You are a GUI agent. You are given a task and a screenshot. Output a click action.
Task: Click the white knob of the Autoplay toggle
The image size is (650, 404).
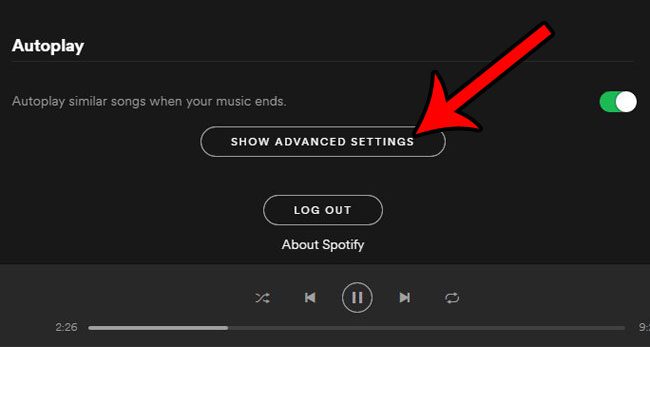tap(626, 102)
